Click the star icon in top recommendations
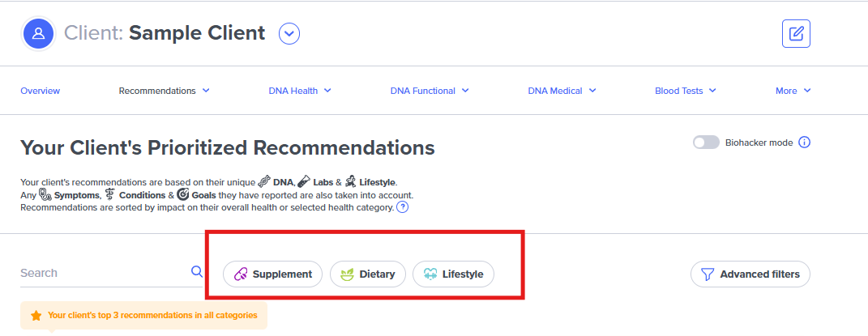 coord(36,316)
